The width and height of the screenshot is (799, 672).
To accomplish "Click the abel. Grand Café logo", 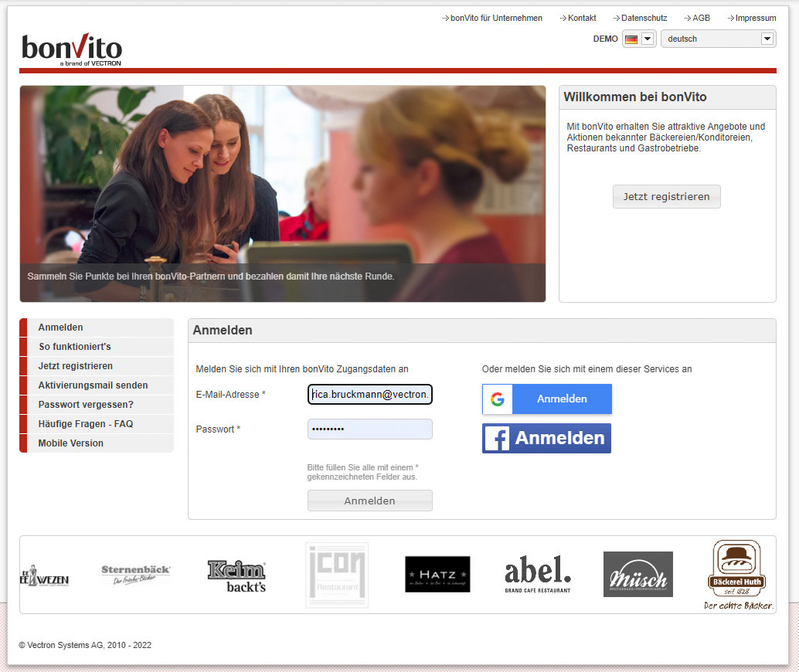I will pos(538,574).
